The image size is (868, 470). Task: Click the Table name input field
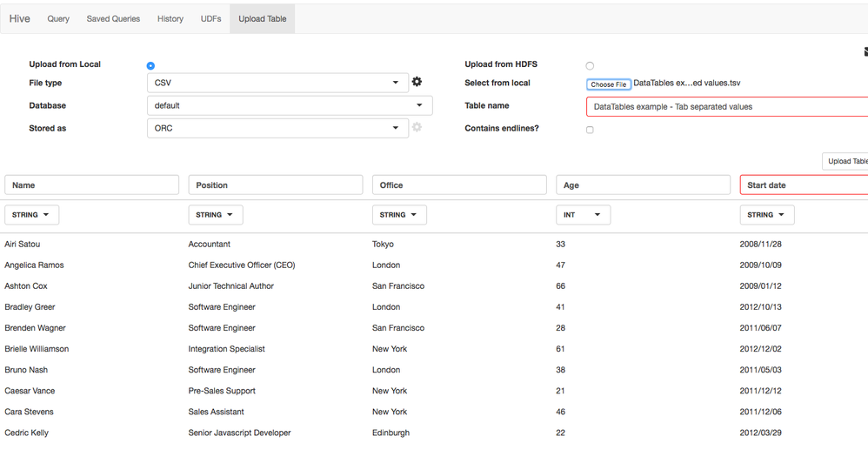click(727, 106)
